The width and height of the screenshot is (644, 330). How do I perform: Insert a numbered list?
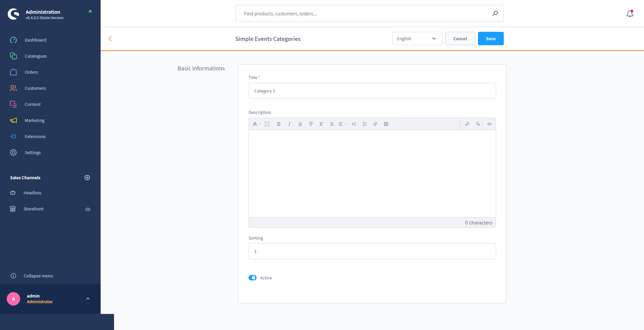coord(365,124)
